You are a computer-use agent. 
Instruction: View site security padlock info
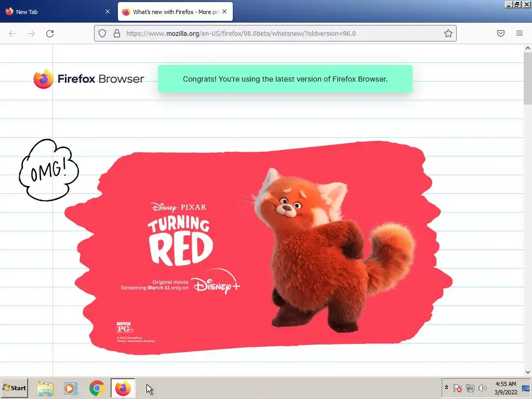click(x=117, y=33)
